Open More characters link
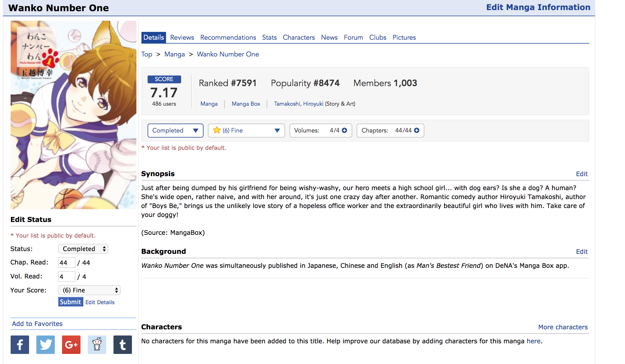Image resolution: width=625 pixels, height=364 pixels. (x=563, y=327)
